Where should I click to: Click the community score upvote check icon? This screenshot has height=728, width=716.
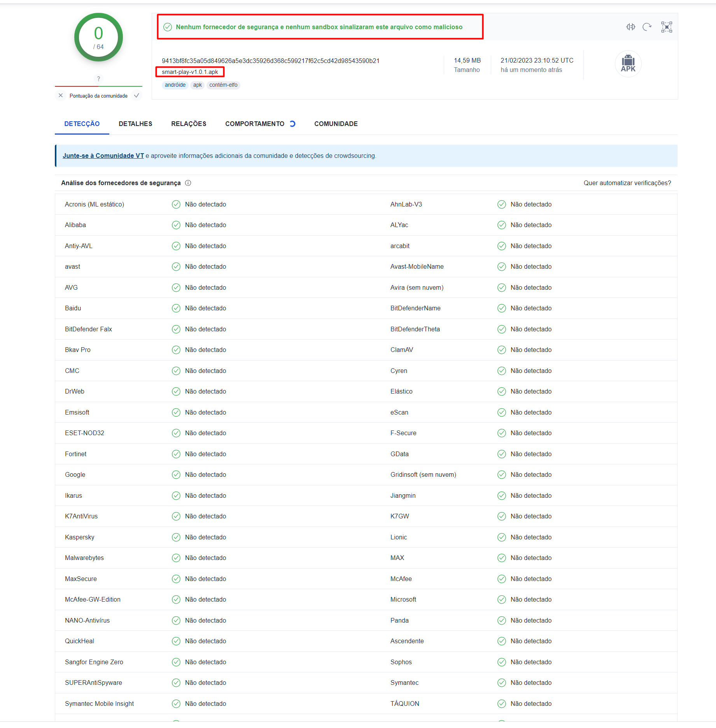[x=137, y=95]
